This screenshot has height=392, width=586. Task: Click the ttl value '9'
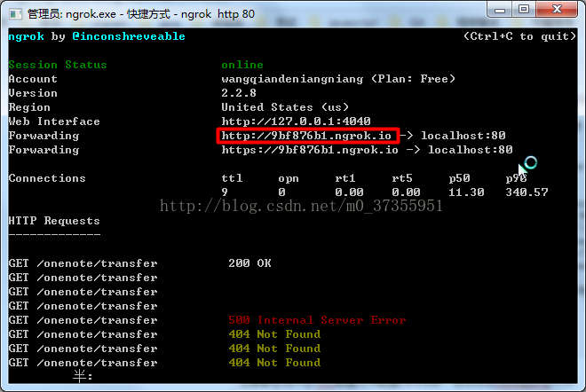[x=225, y=192]
